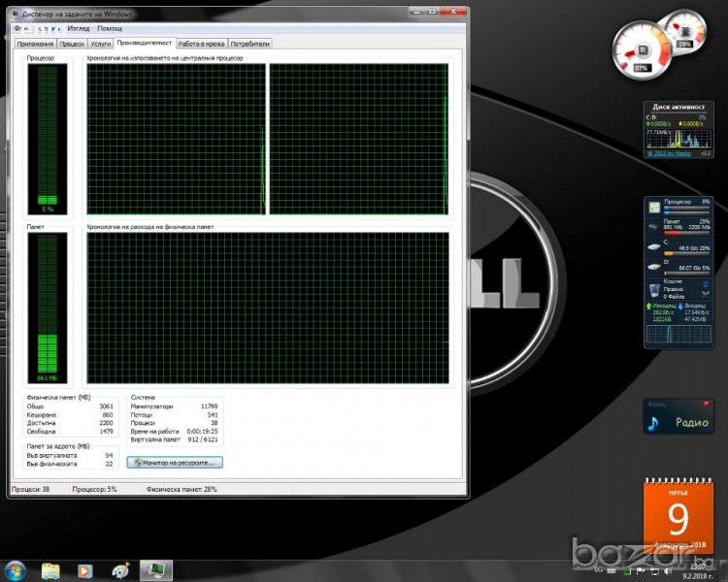The image size is (728, 582).
Task: Click the C: drive icon in system gadget
Action: coord(656,246)
